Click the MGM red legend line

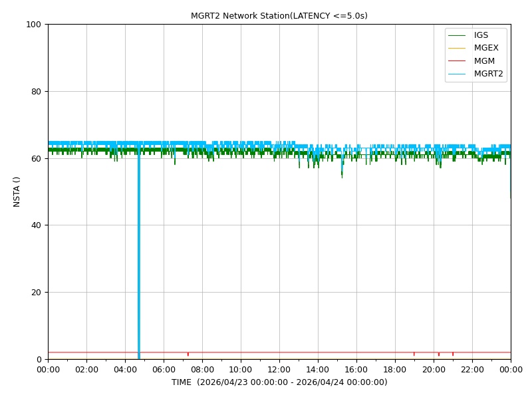[x=457, y=61]
